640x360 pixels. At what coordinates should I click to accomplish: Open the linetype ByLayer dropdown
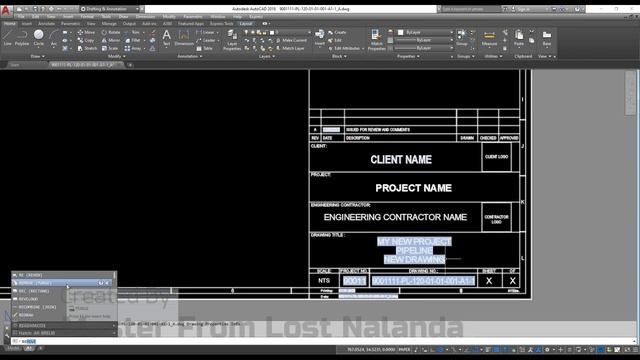coord(424,48)
